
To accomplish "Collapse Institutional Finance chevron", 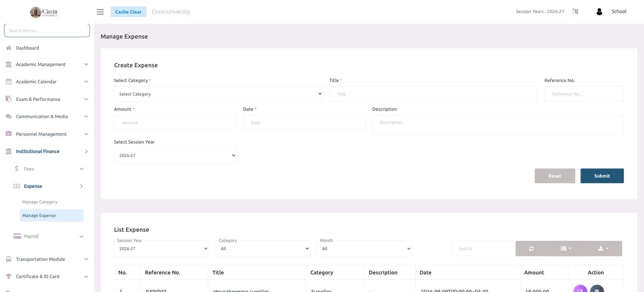I will (x=86, y=151).
